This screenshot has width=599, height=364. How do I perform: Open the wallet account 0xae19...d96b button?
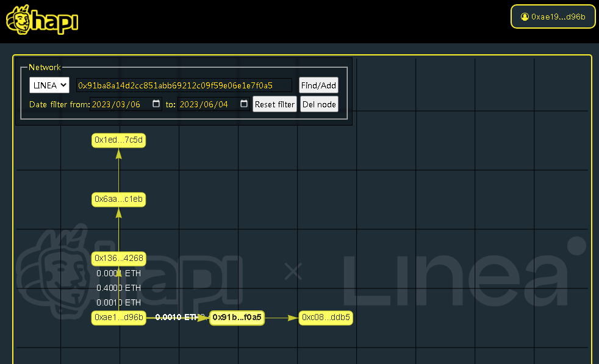553,17
